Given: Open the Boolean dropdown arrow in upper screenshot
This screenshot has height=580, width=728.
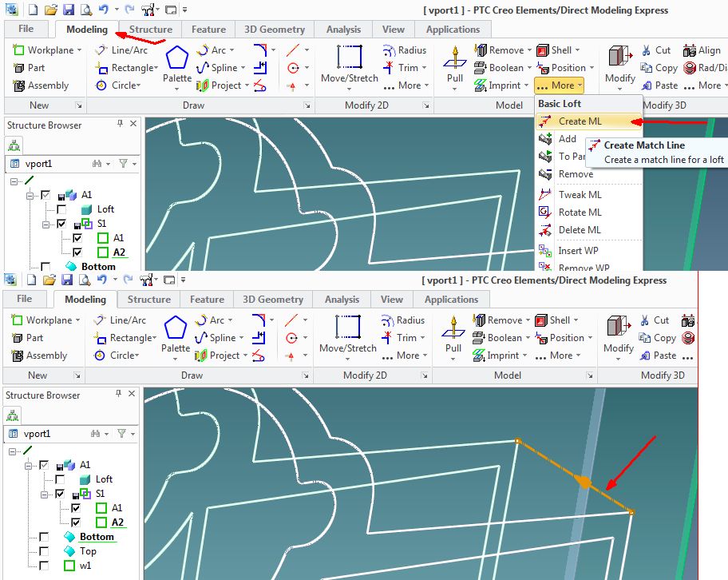Looking at the screenshot, I should pos(530,68).
